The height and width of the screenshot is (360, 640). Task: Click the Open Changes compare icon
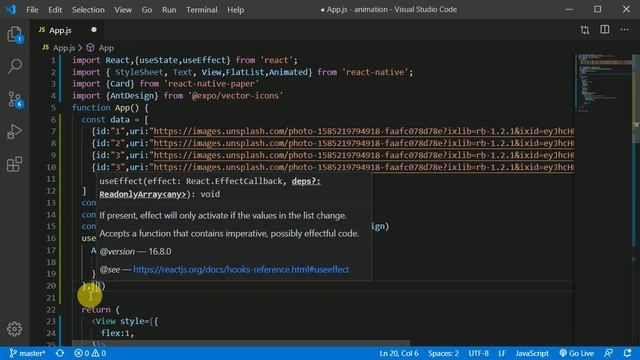coord(585,30)
